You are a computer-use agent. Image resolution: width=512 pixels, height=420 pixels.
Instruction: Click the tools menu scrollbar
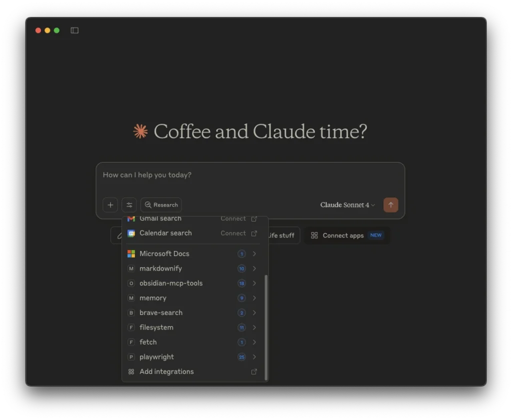[266, 327]
